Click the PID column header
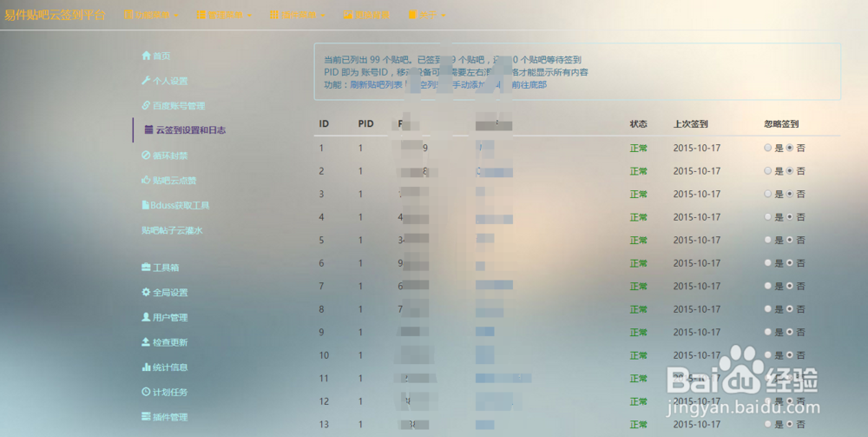The image size is (868, 437). 366,124
